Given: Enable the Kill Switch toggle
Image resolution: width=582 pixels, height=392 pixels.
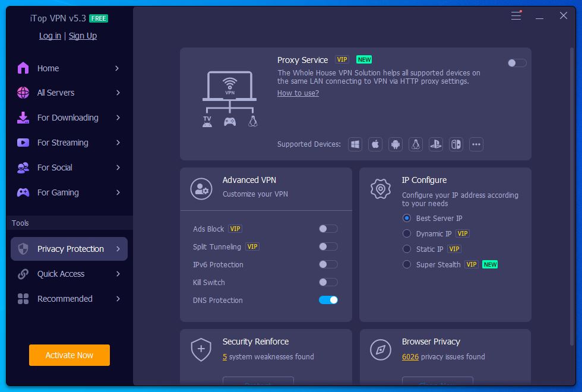Looking at the screenshot, I should point(328,282).
